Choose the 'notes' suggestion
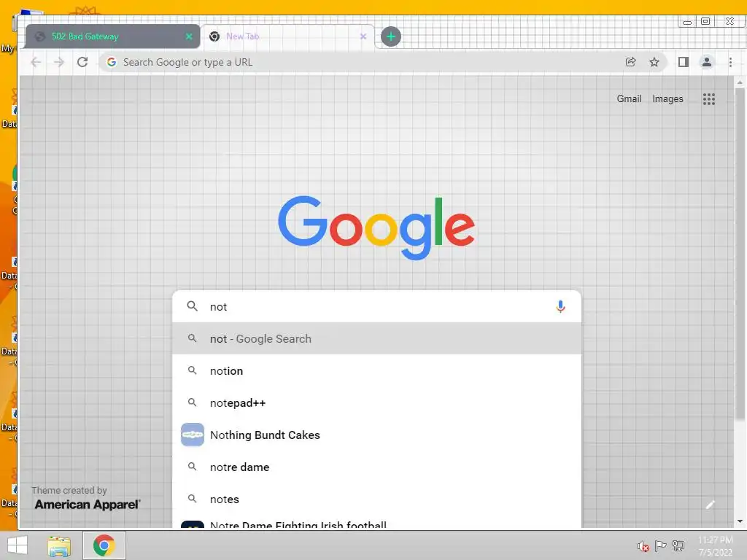 [376, 499]
